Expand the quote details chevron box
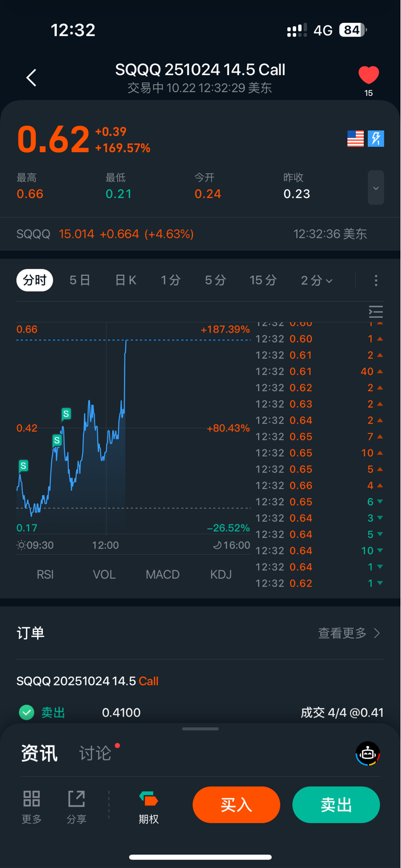The height and width of the screenshot is (868, 401). point(376,188)
